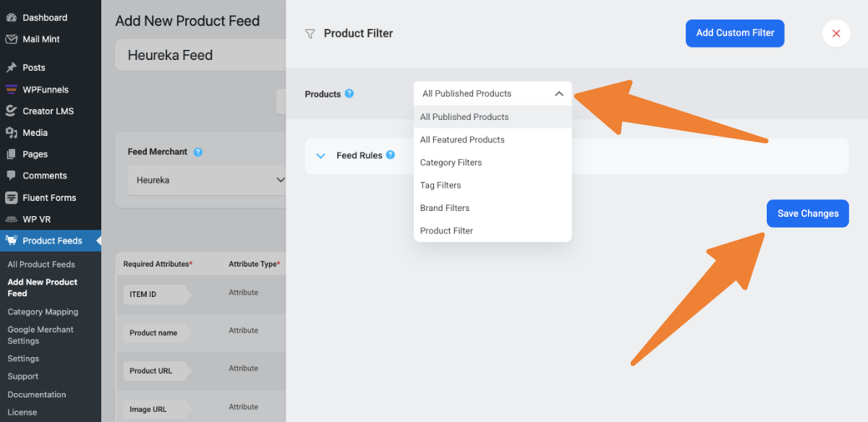Click the Mail Mint envelope icon
Image resolution: width=868 pixels, height=422 pixels.
pyautogui.click(x=11, y=39)
